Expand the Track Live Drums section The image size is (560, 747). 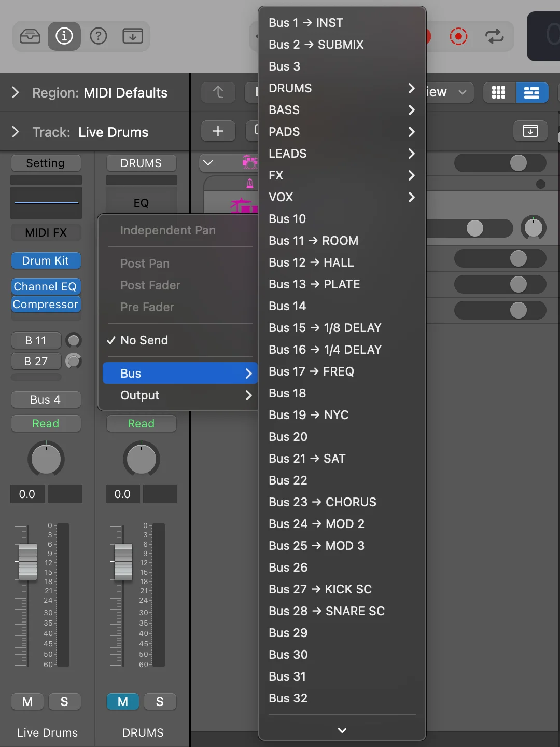click(16, 132)
